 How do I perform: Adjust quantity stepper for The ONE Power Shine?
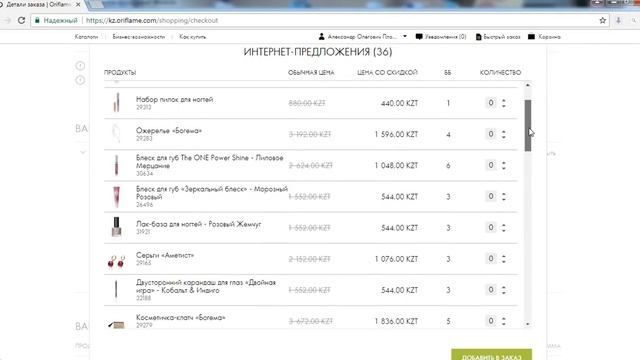click(504, 165)
